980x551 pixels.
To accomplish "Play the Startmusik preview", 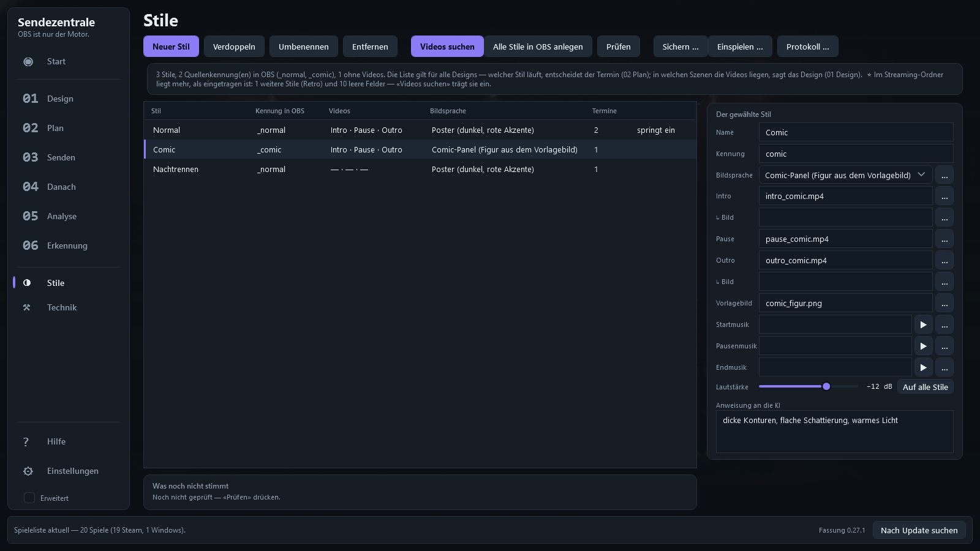I will 923,324.
